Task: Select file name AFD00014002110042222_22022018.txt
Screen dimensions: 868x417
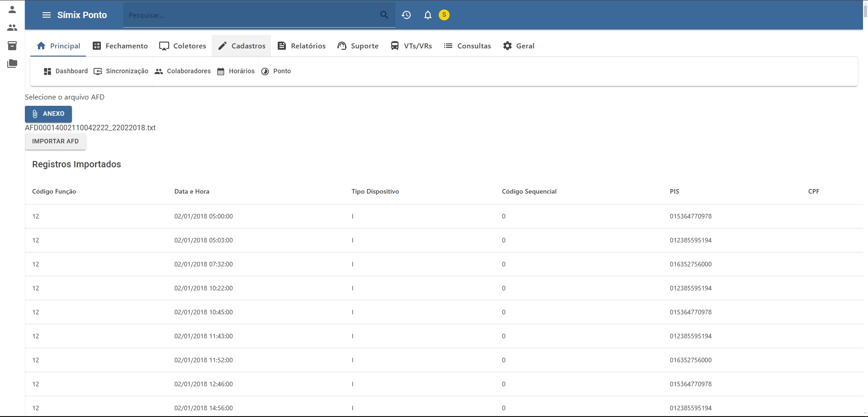Action: [x=90, y=128]
